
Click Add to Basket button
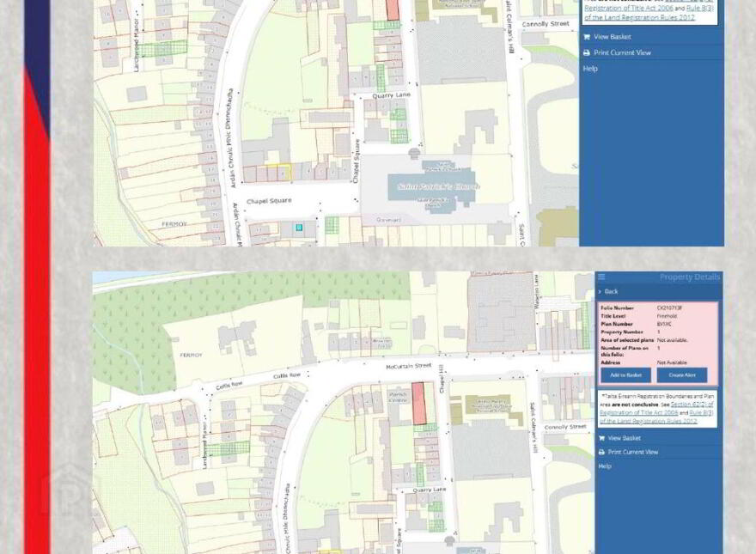(x=625, y=375)
